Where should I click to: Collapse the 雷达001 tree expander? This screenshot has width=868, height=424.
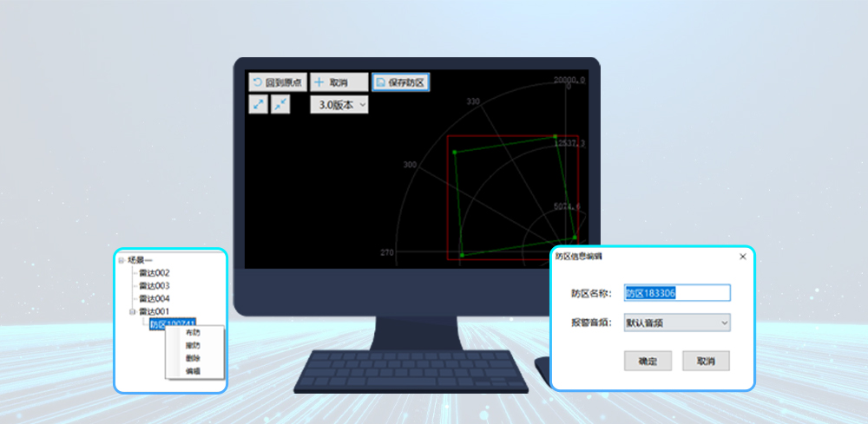[x=132, y=311]
